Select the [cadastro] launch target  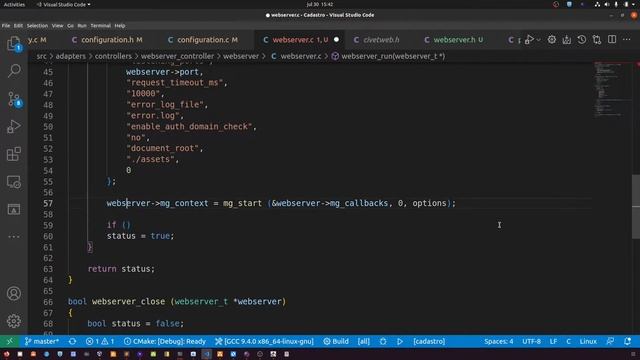tap(429, 341)
